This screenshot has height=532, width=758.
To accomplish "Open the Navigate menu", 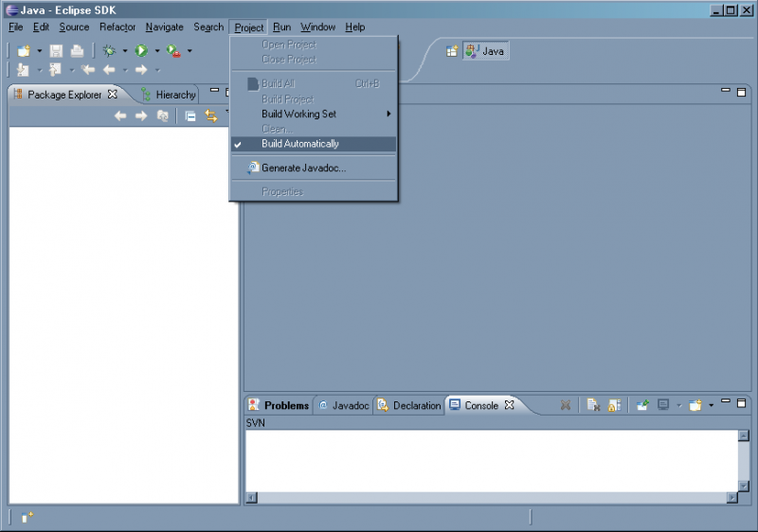I will (x=164, y=27).
